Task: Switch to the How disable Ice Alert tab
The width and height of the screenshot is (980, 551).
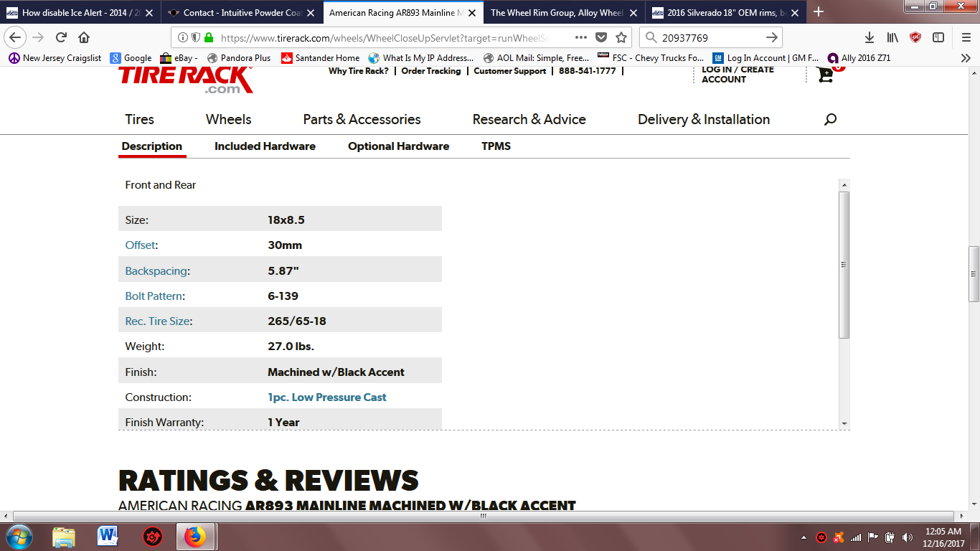Action: point(79,12)
